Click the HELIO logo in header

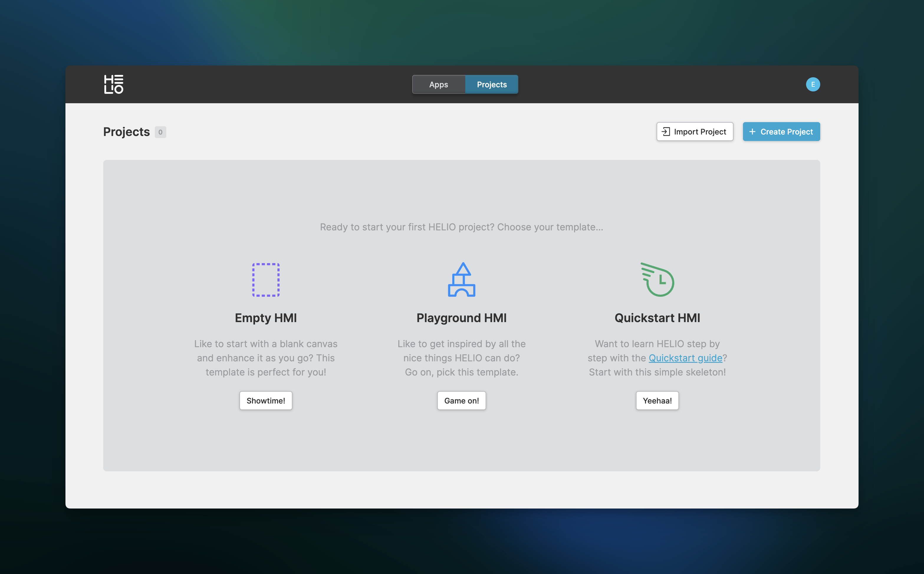click(x=114, y=84)
